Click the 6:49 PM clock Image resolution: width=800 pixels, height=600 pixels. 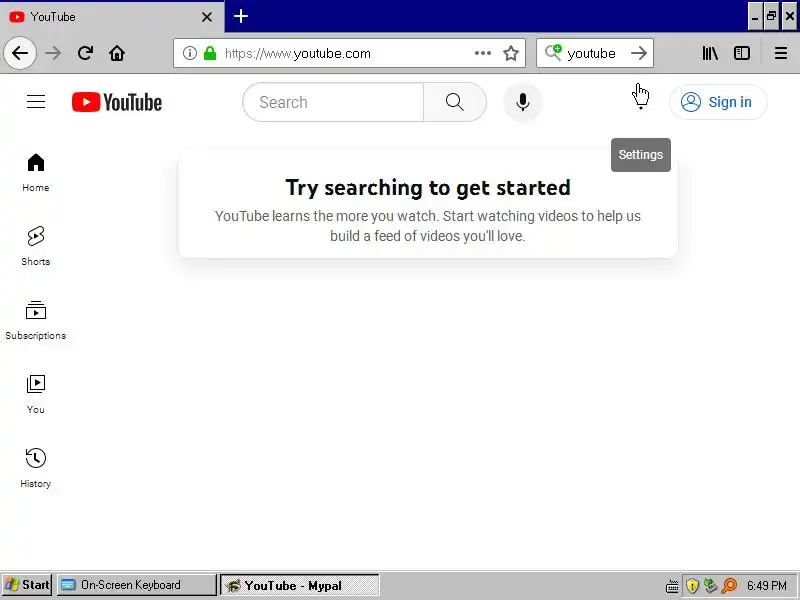766,585
